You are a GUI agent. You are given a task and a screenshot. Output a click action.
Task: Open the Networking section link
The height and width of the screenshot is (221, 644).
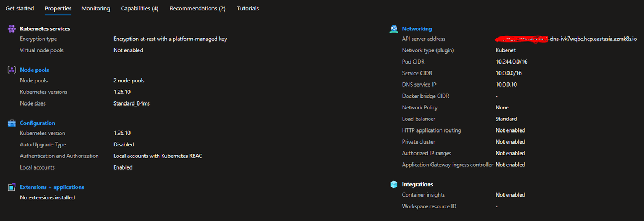click(417, 29)
